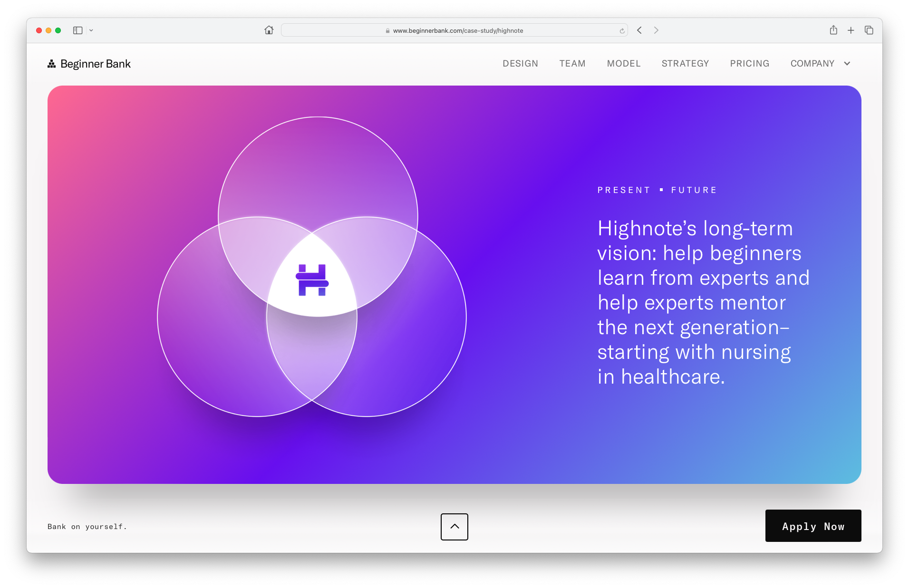This screenshot has height=588, width=909.
Task: Open the sidebar options dropdown arrow
Action: coord(91,30)
